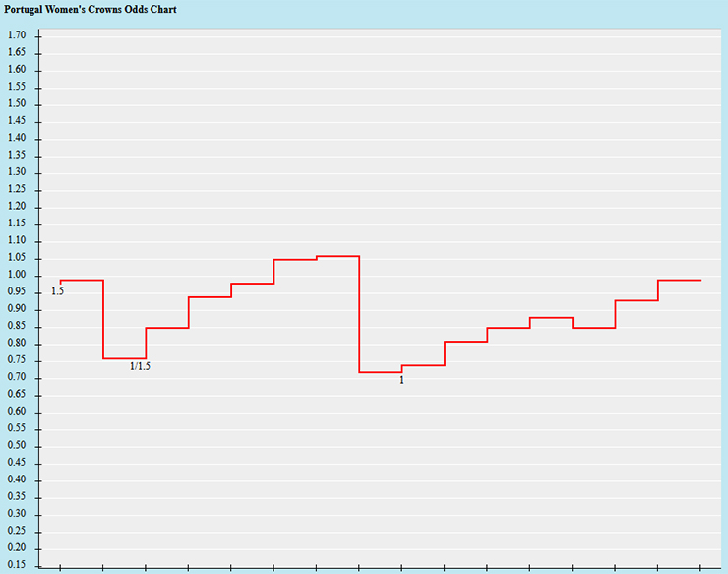Select the 1.30 y-axis label
Viewport: 728px width, 574px height.
(x=17, y=172)
